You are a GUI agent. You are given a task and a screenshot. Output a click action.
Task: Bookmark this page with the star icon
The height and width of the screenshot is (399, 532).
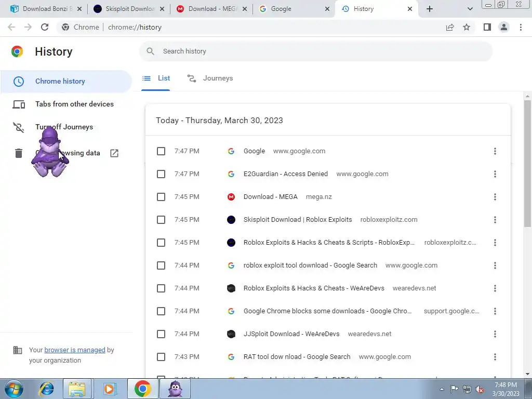[x=467, y=27]
